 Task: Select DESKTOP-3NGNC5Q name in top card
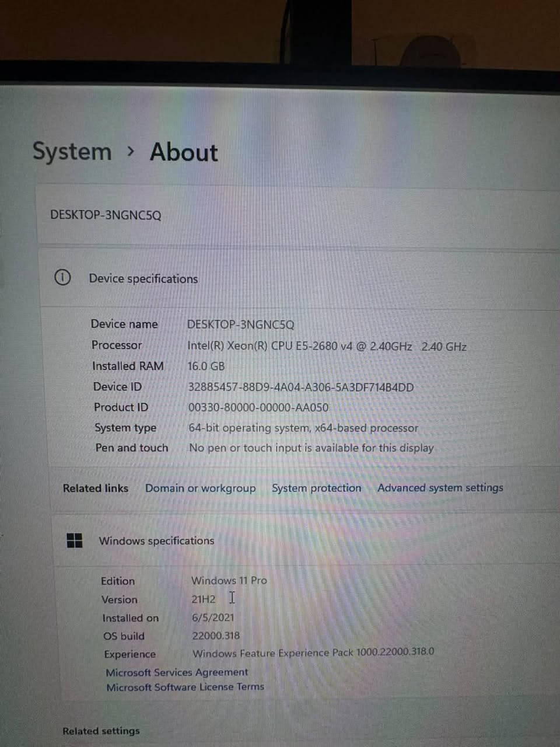(x=106, y=215)
